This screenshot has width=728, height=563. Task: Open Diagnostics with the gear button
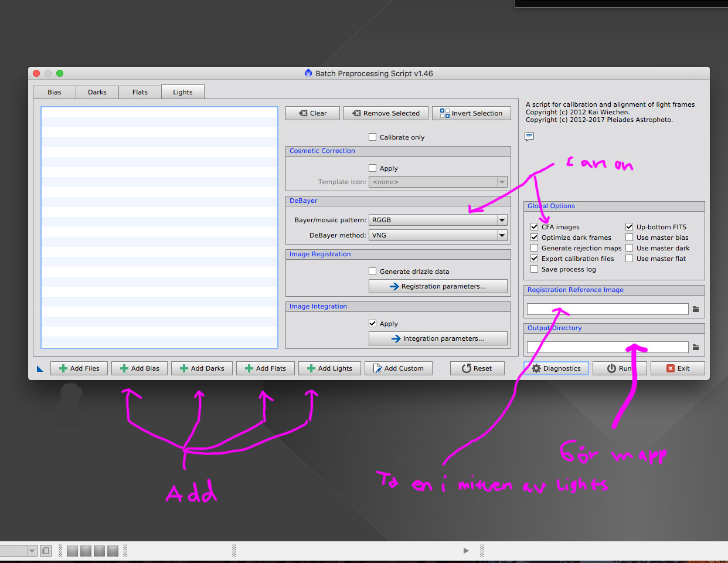(556, 368)
